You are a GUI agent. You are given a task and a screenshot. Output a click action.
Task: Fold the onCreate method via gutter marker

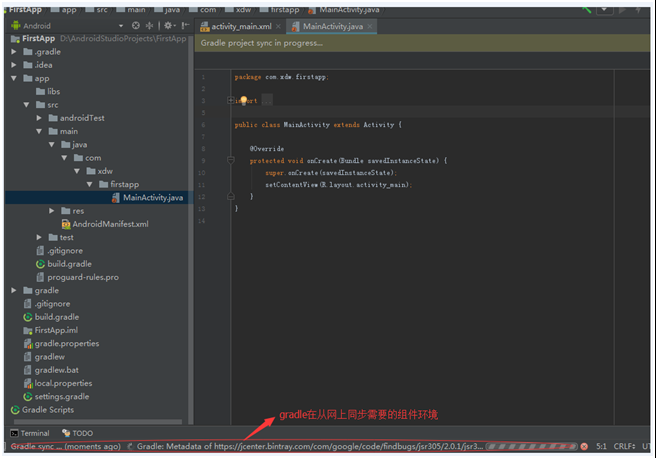tap(231, 160)
